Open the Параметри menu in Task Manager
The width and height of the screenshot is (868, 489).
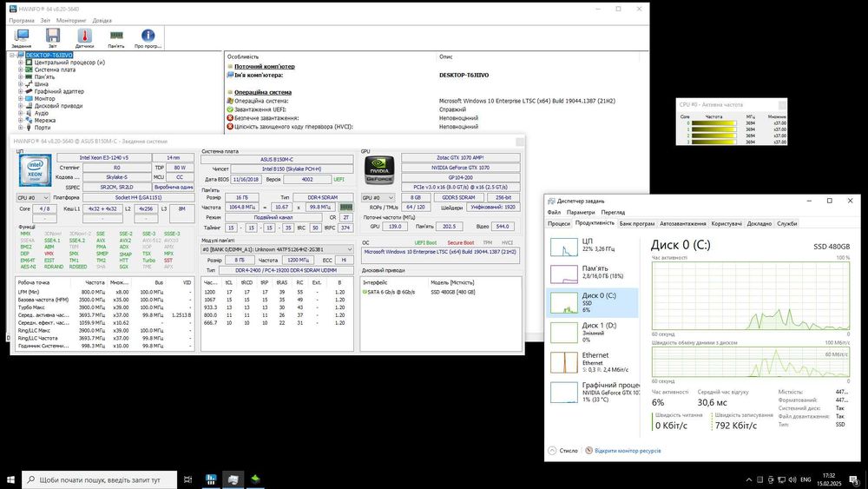581,212
